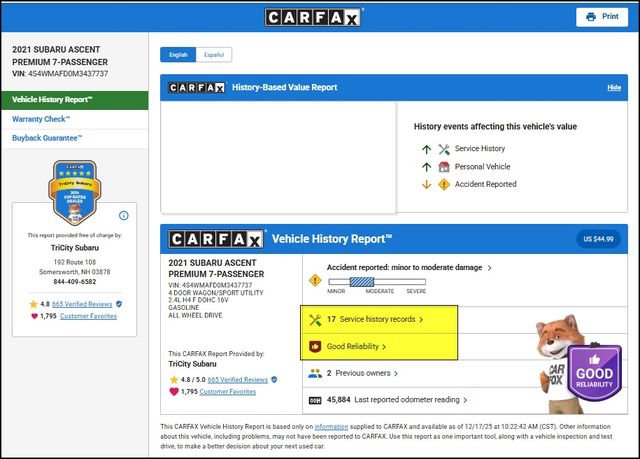Image resolution: width=640 pixels, height=459 pixels.
Task: Switch language to Español
Action: tap(213, 54)
